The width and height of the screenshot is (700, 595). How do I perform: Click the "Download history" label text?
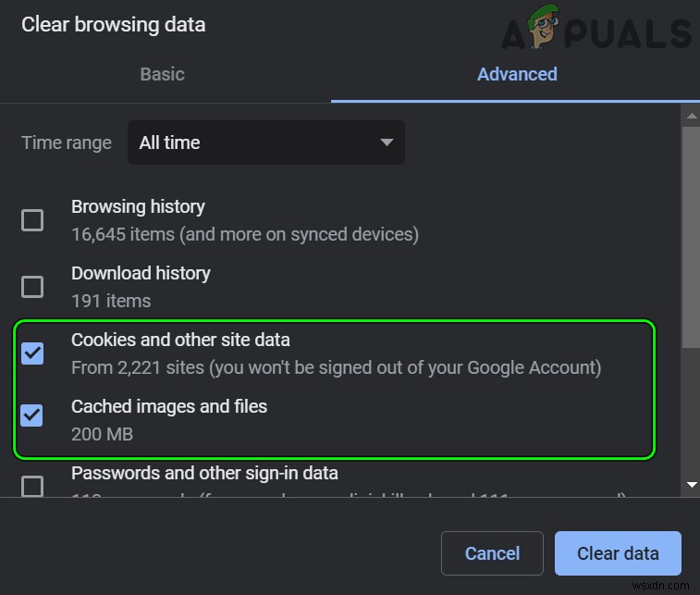pos(141,273)
